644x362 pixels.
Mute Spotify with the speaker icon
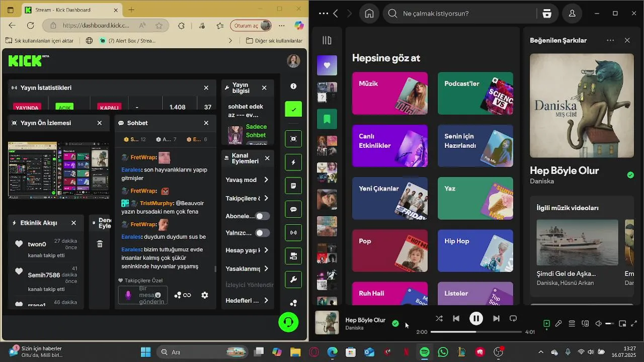coord(599,324)
